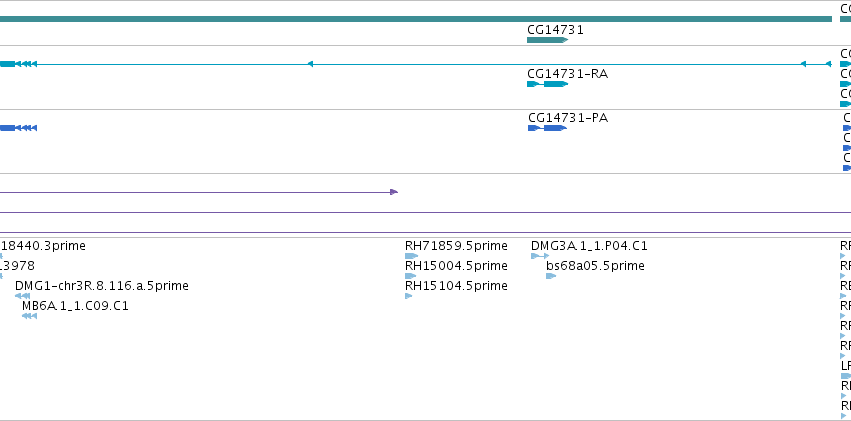
Task: Click the purple arrowhead ending the first purple line
Action: 394,192
